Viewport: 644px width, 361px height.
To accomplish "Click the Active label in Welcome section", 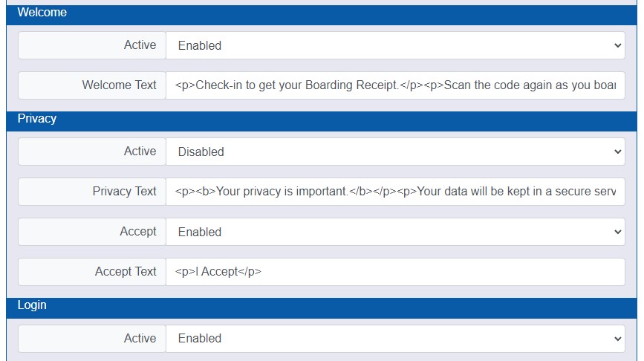I will (140, 45).
